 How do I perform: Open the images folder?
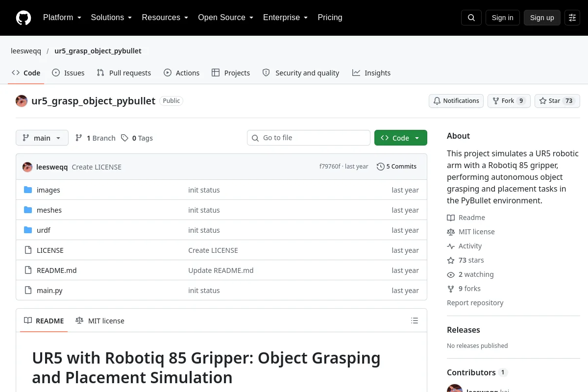[x=49, y=190]
